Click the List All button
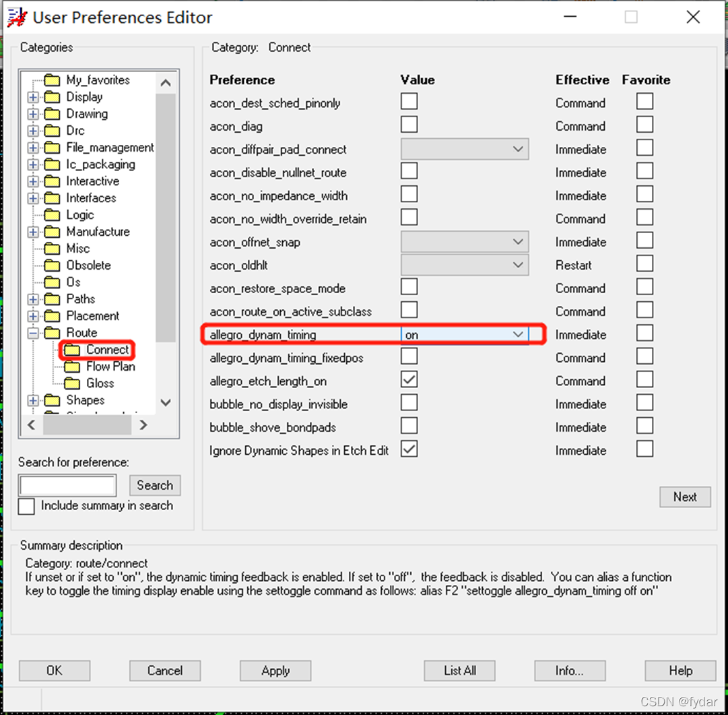This screenshot has height=715, width=728. pyautogui.click(x=459, y=671)
